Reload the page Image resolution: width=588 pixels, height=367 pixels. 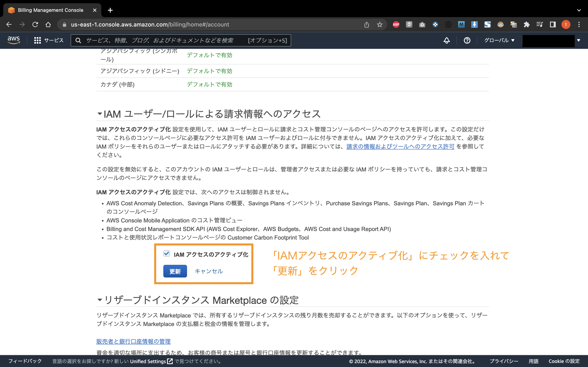point(35,24)
